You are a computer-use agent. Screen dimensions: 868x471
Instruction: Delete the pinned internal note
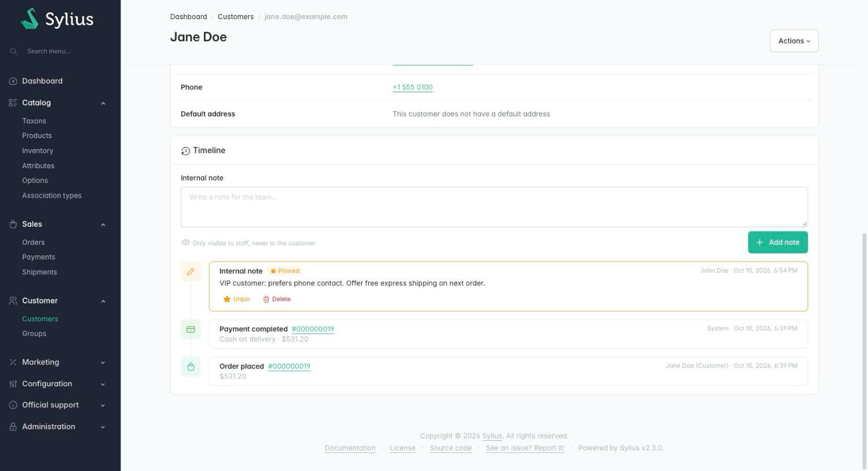[277, 299]
